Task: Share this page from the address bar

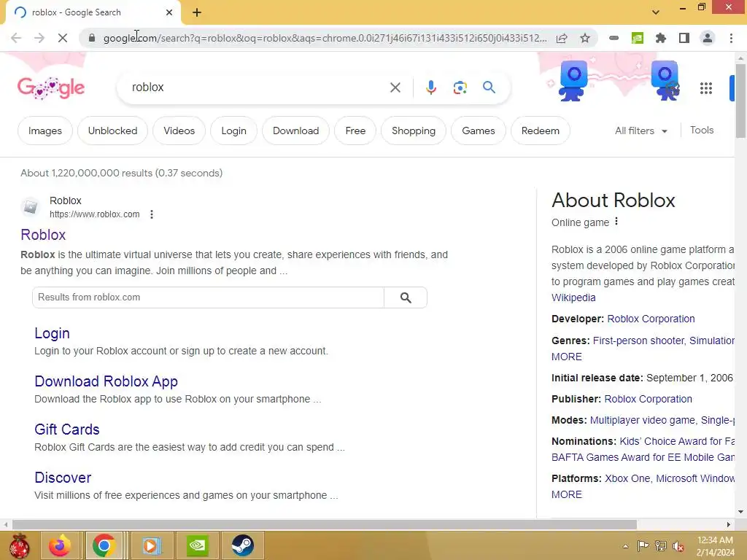Action: [x=562, y=38]
